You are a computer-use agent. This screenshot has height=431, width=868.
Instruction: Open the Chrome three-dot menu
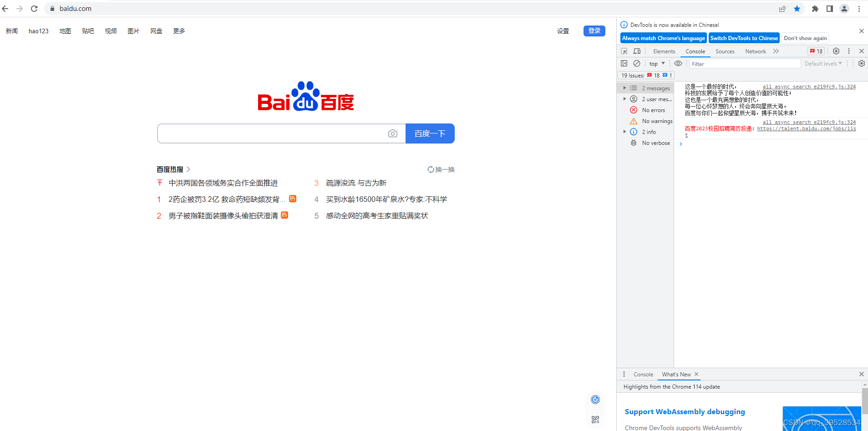859,9
